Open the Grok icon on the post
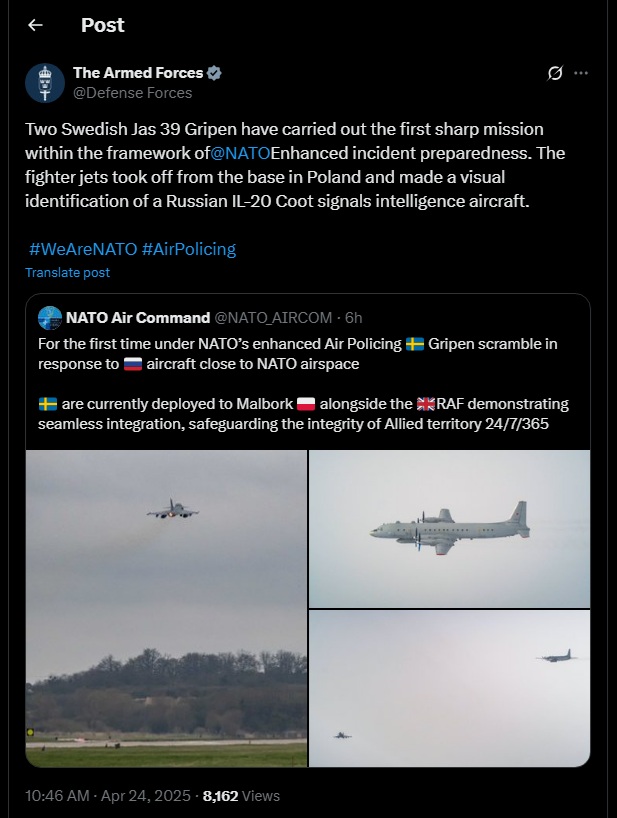This screenshot has height=818, width=617. 556,73
